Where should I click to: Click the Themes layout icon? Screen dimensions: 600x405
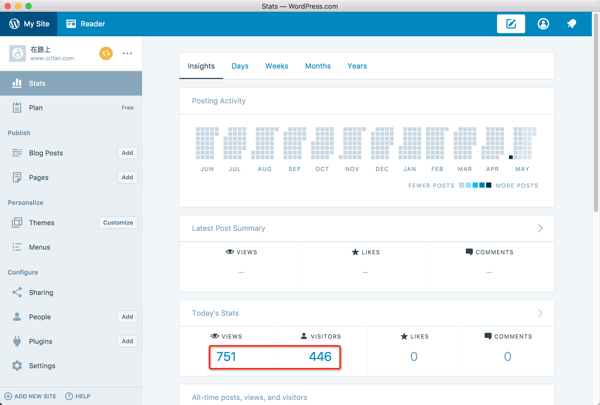point(17,222)
